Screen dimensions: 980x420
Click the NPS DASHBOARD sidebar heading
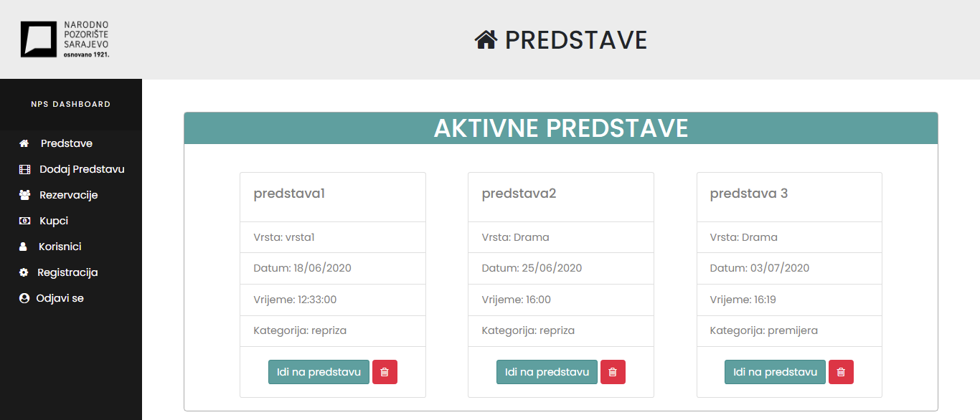pos(71,104)
